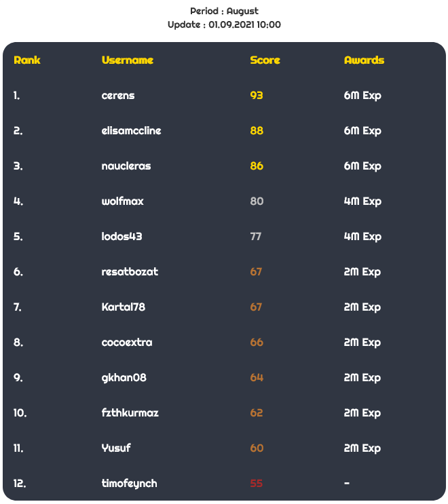Screen dimensions: 448x504
Task: Select resatbozat in the leaderboard
Action: click(130, 271)
